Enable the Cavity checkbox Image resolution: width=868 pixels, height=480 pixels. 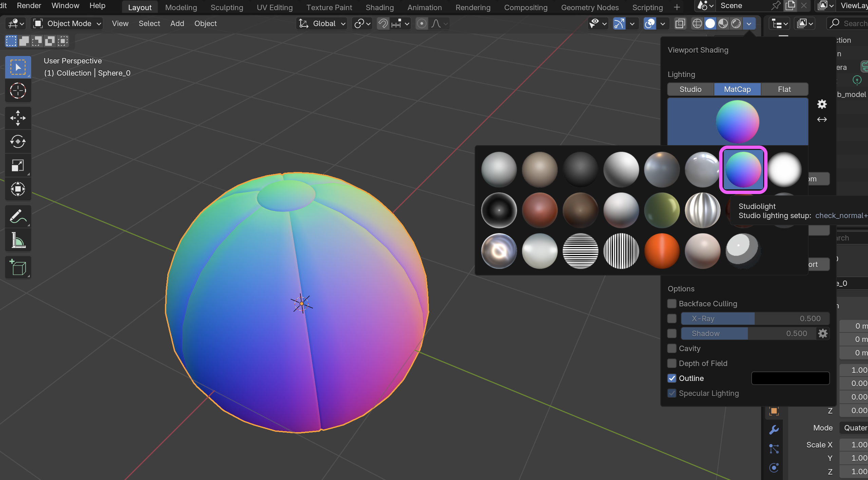(672, 348)
